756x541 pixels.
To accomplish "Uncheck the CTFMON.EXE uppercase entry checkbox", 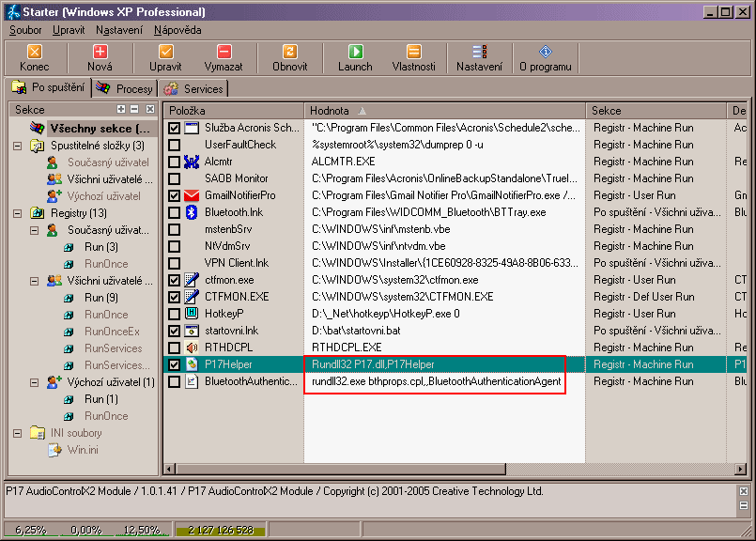I will [x=174, y=297].
